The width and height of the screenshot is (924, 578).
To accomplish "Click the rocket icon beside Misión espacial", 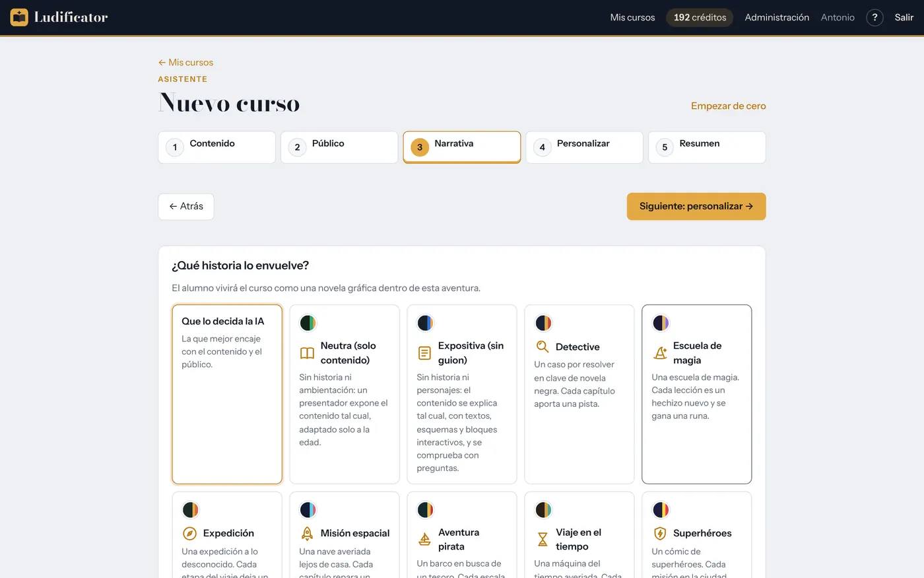I will pos(307,533).
